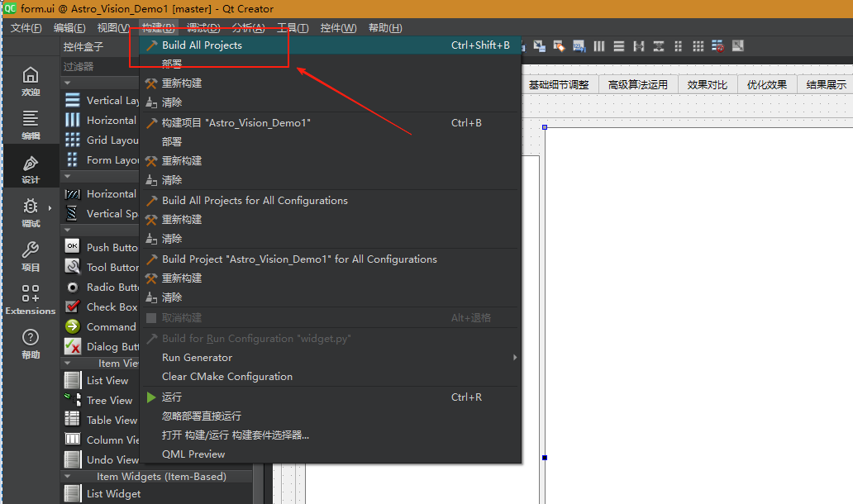853x504 pixels.
Task: Choose Build Project "Astro_Vision_Demo1" for All Configurations
Action: [331, 259]
